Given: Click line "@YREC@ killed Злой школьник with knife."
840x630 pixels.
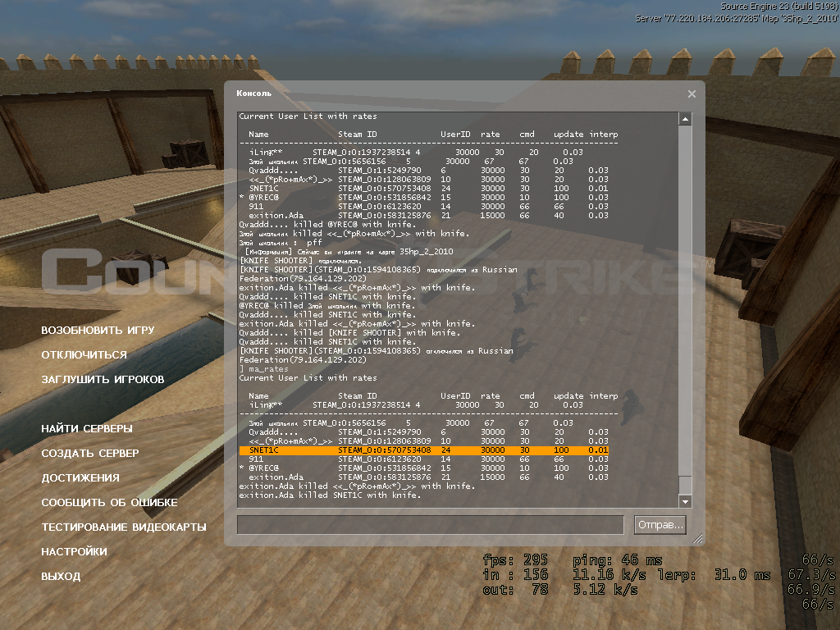Looking at the screenshot, I should (x=326, y=305).
